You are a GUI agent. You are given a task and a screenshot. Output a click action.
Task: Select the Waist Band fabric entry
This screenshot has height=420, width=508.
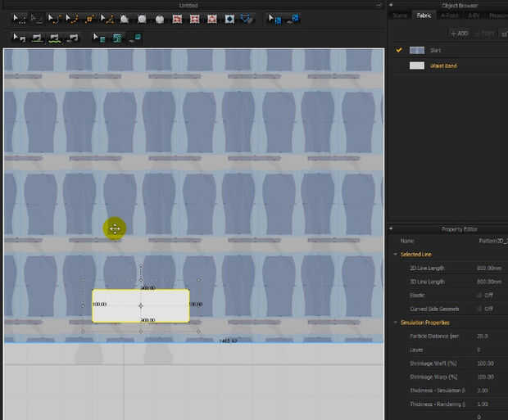443,65
